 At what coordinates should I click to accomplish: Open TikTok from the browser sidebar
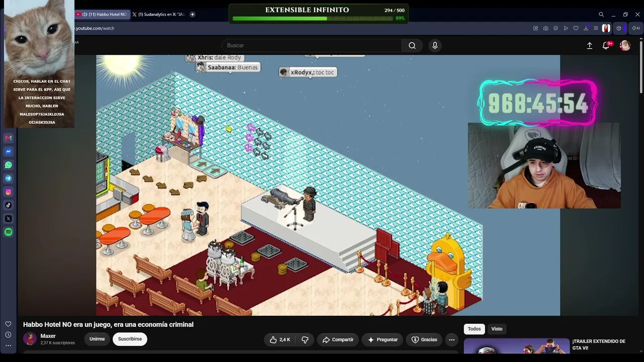tap(9, 205)
